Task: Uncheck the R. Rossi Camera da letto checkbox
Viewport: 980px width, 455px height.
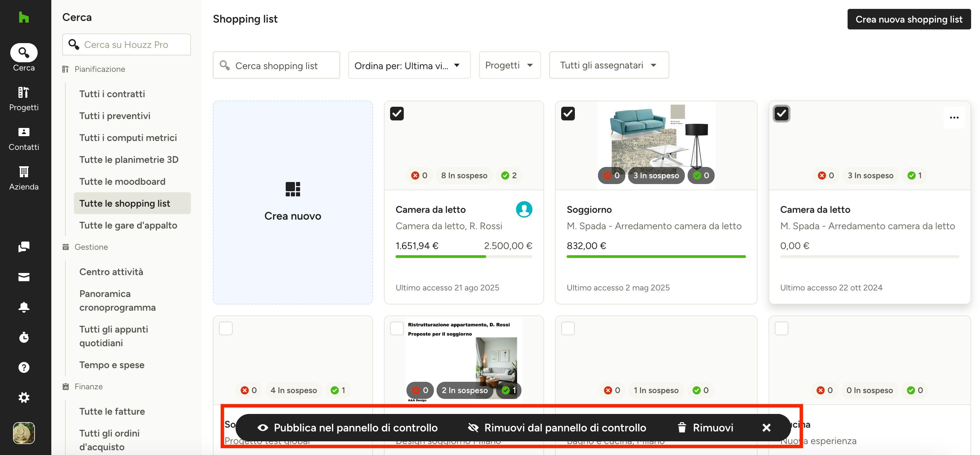Action: 396,113
